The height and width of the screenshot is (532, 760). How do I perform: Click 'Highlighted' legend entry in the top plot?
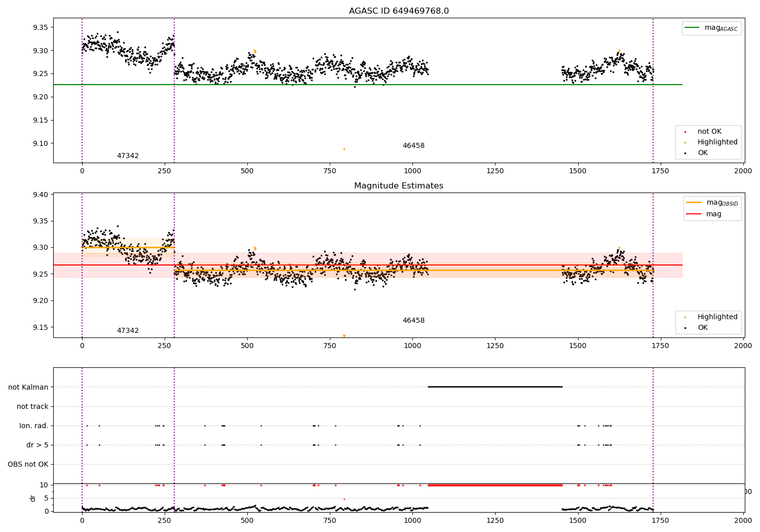[x=711, y=142]
